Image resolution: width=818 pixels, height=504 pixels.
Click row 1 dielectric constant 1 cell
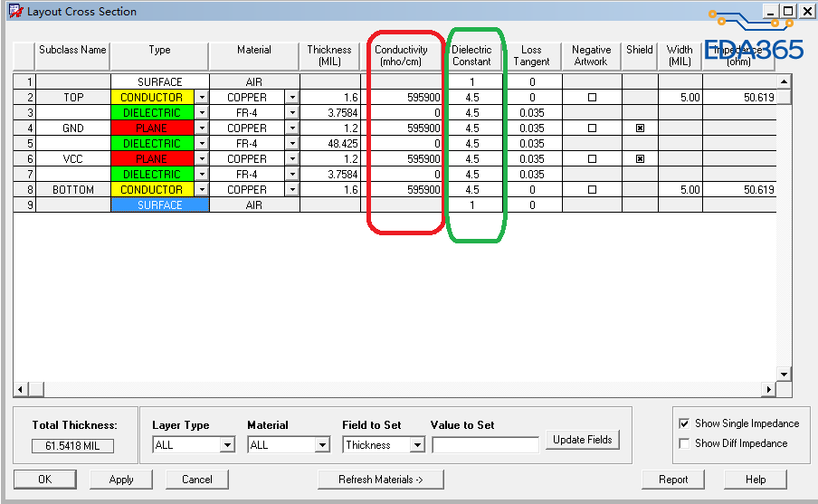pos(472,82)
